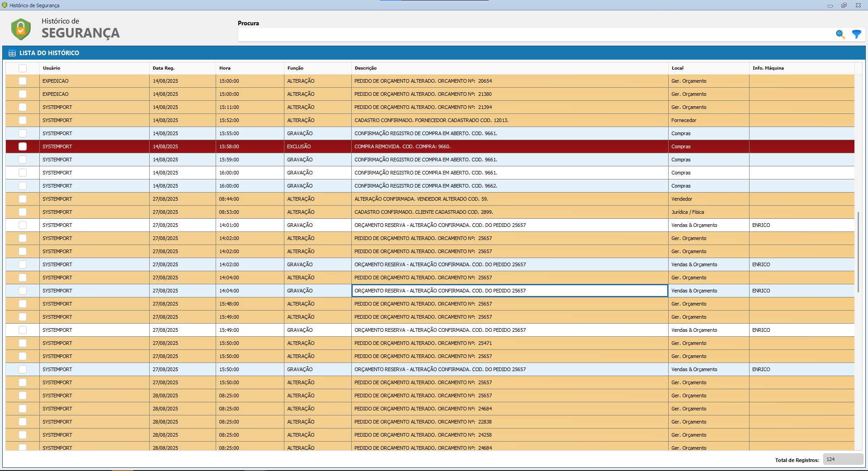Viewport: 868px width, 471px height.
Task: Check the box for the red EXCLUSÃO row
Action: [23, 146]
